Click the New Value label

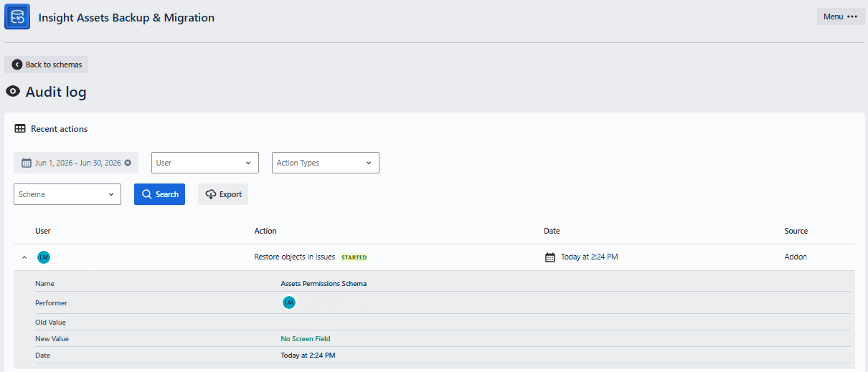pyautogui.click(x=52, y=339)
